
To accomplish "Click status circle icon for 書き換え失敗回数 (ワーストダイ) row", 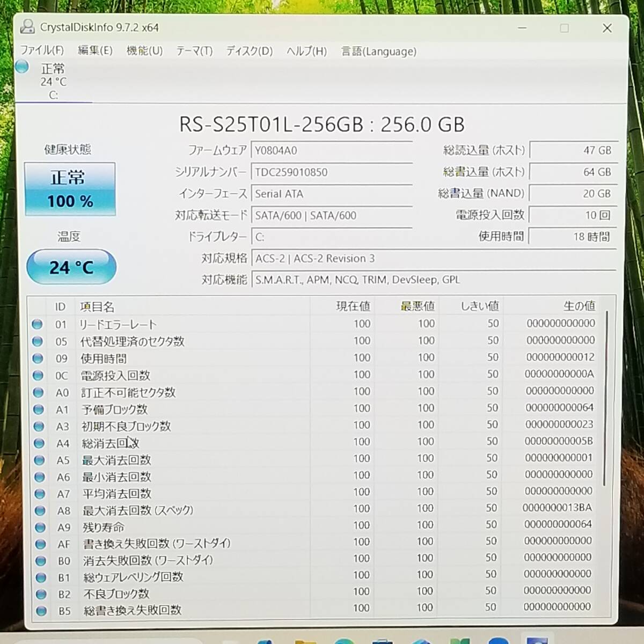I will (40, 544).
